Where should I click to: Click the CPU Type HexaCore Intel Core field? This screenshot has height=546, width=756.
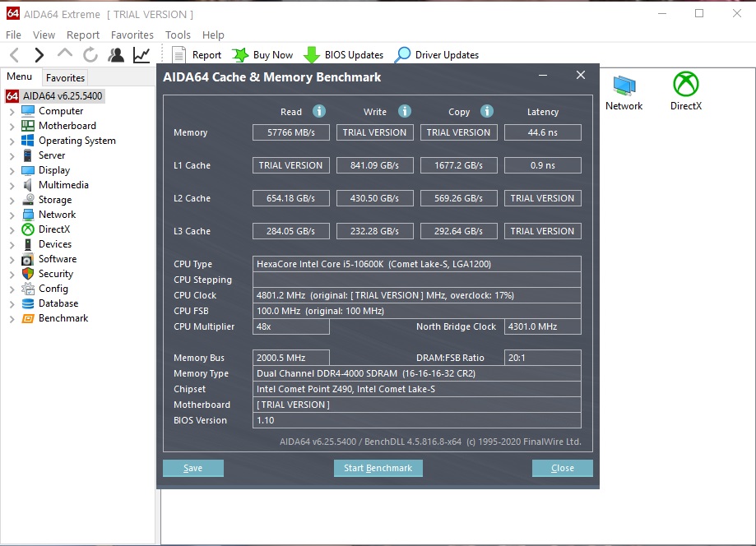[x=416, y=264]
